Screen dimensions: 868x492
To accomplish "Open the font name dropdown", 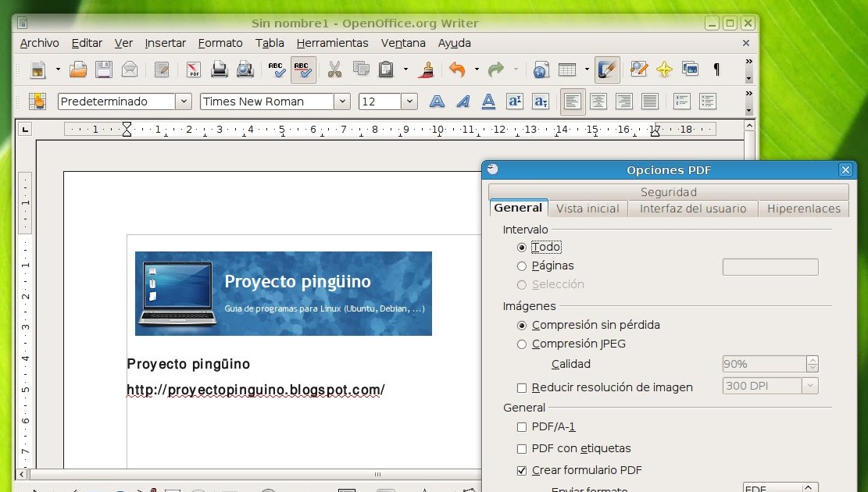I will (342, 101).
